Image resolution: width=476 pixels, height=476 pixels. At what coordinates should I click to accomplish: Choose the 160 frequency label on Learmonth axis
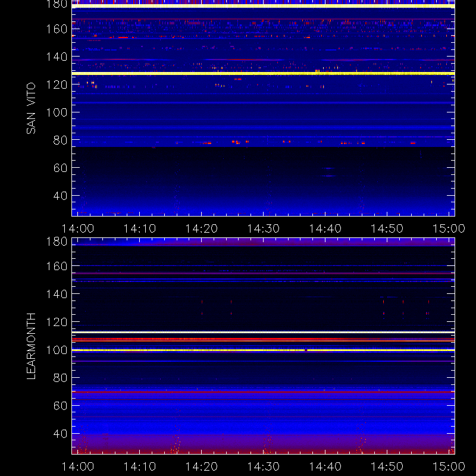[x=57, y=266]
